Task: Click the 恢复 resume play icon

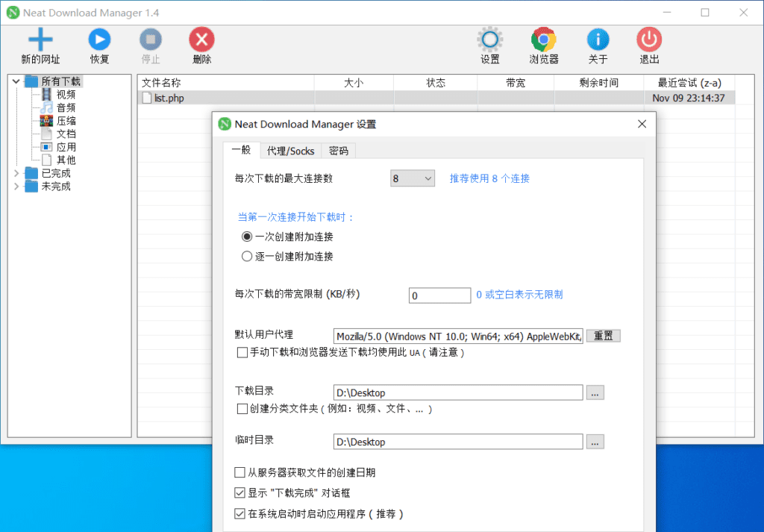Action: pyautogui.click(x=99, y=40)
